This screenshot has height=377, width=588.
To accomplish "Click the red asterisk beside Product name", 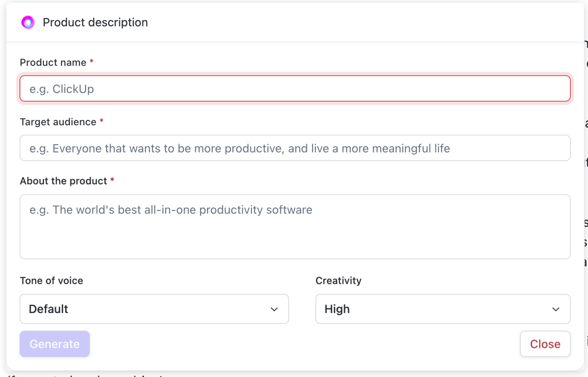I will pyautogui.click(x=91, y=62).
